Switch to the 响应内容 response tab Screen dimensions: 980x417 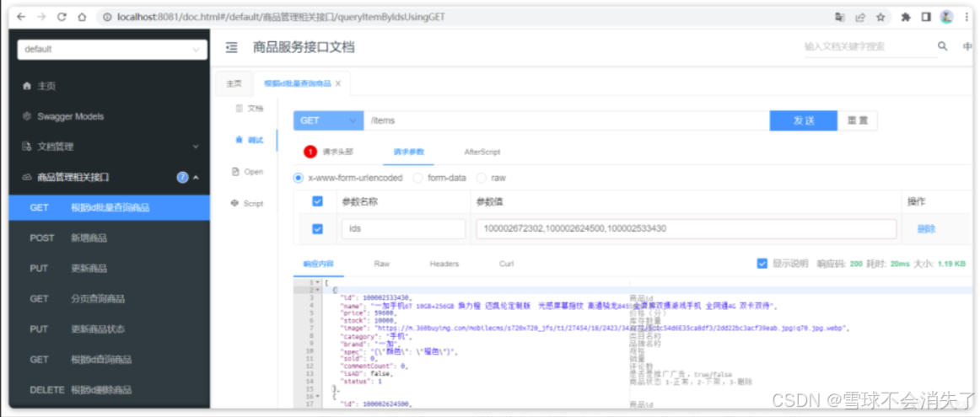[319, 264]
